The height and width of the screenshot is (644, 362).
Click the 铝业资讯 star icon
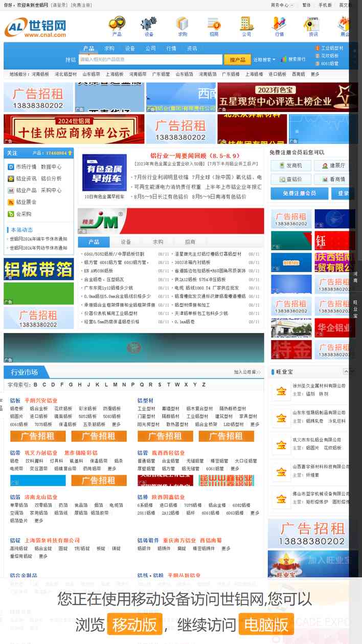[x=11, y=179]
